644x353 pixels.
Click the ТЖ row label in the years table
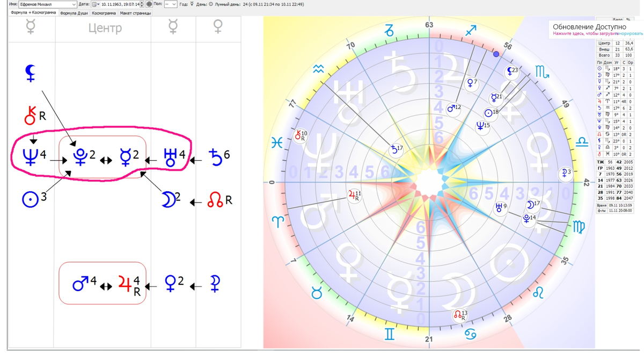[x=601, y=161]
